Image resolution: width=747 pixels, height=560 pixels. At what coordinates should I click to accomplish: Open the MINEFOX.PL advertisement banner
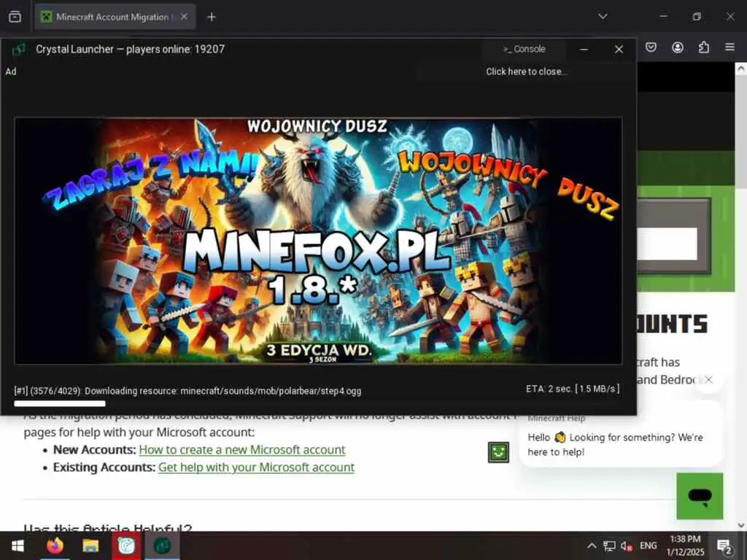(318, 241)
